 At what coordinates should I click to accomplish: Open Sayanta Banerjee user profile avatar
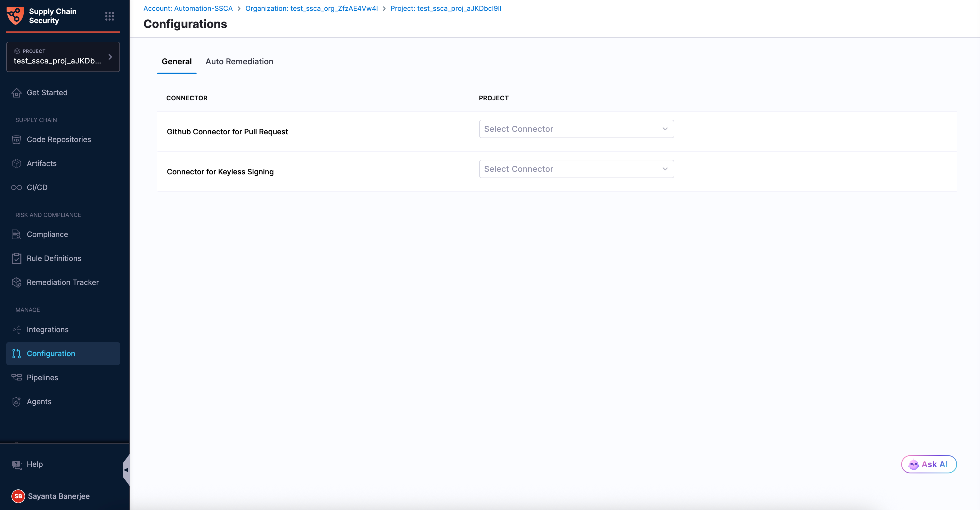click(x=18, y=496)
